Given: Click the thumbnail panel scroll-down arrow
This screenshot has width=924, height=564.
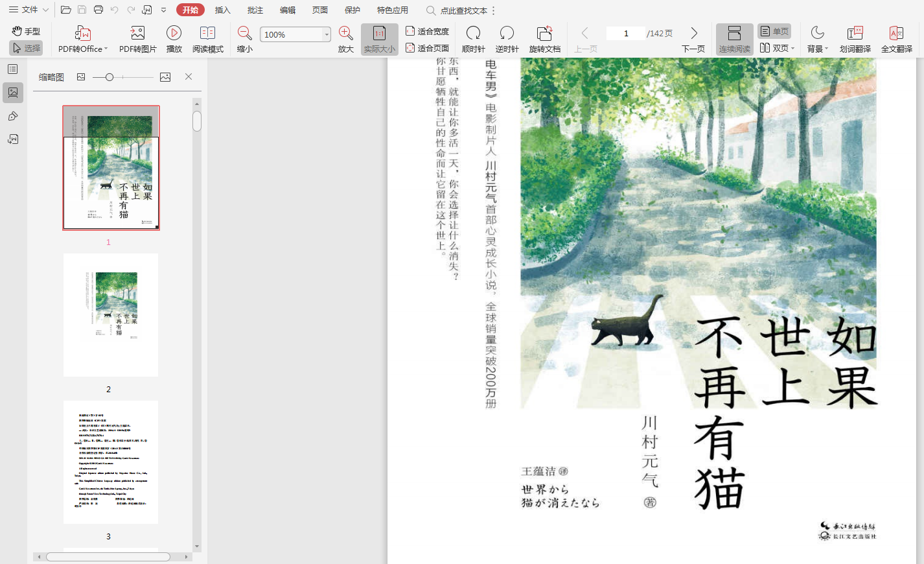Looking at the screenshot, I should 197,546.
